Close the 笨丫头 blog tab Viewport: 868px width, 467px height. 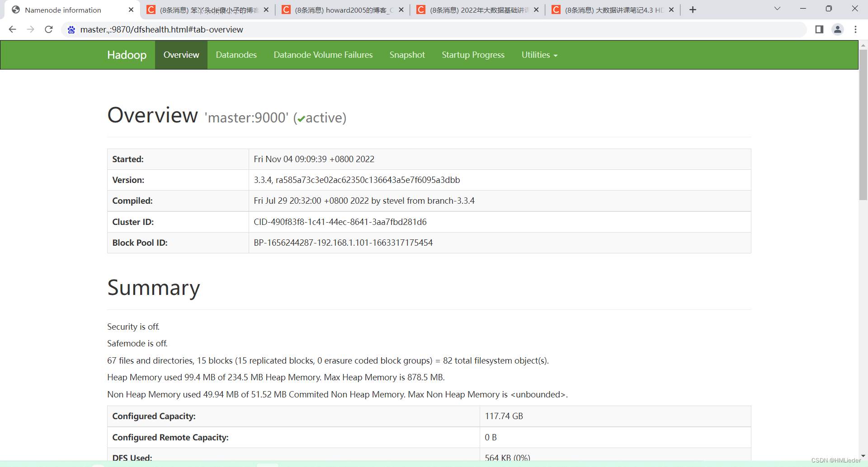tap(266, 9)
